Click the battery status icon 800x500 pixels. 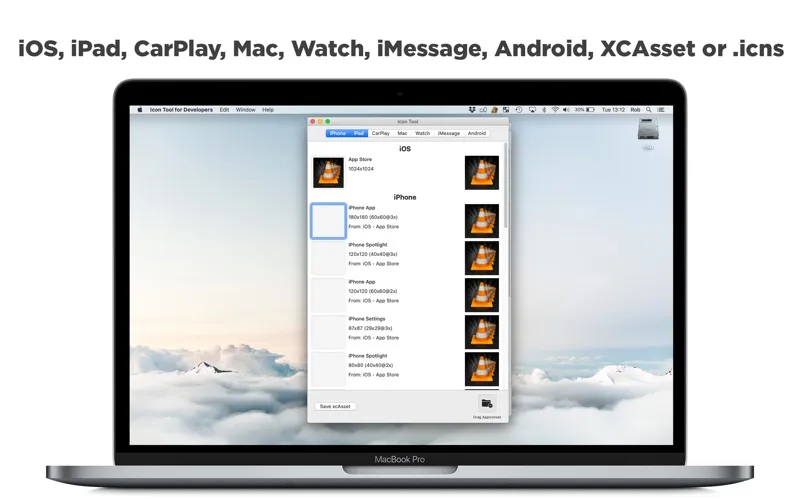pyautogui.click(x=590, y=110)
